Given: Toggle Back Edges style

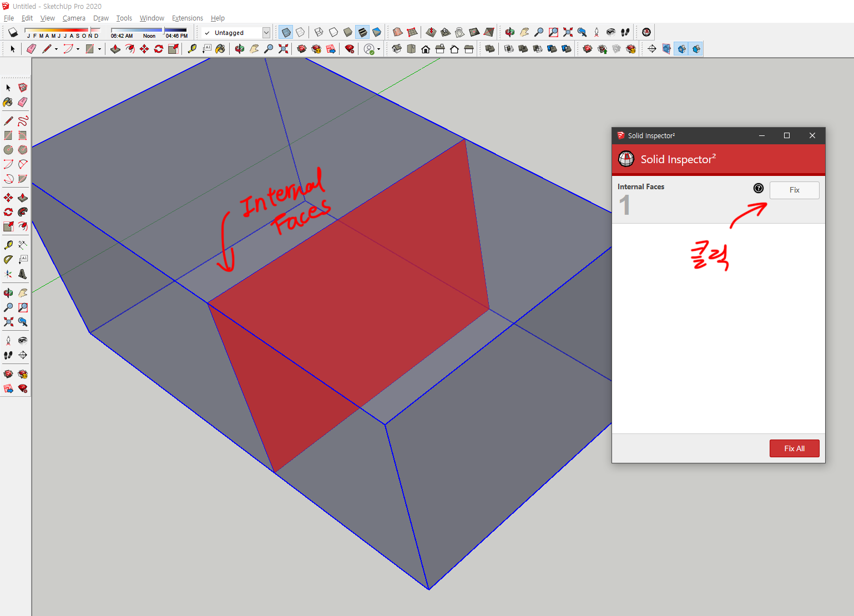Looking at the screenshot, I should coord(300,32).
